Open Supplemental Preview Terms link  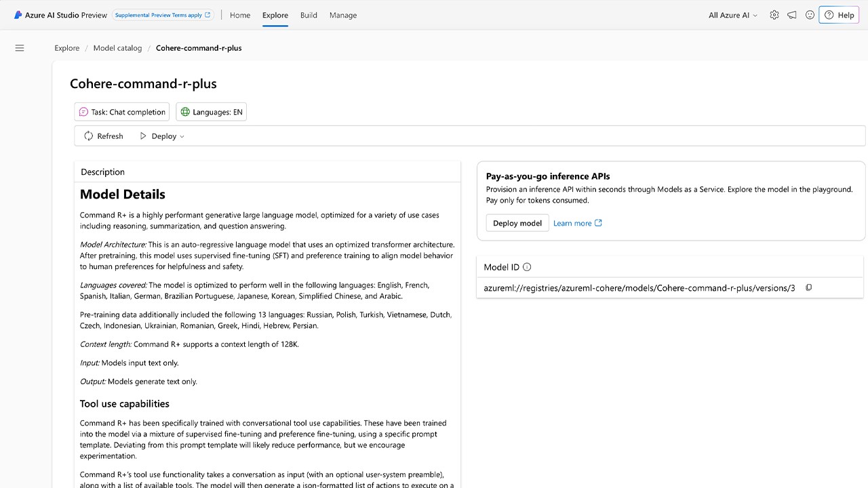click(x=162, y=15)
